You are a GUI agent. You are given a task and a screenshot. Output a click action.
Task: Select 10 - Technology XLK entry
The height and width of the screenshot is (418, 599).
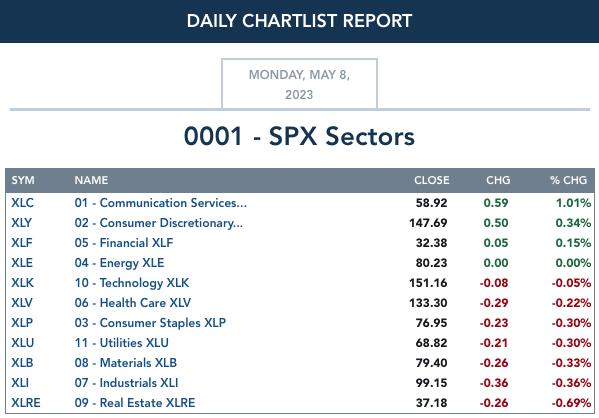[x=131, y=283]
